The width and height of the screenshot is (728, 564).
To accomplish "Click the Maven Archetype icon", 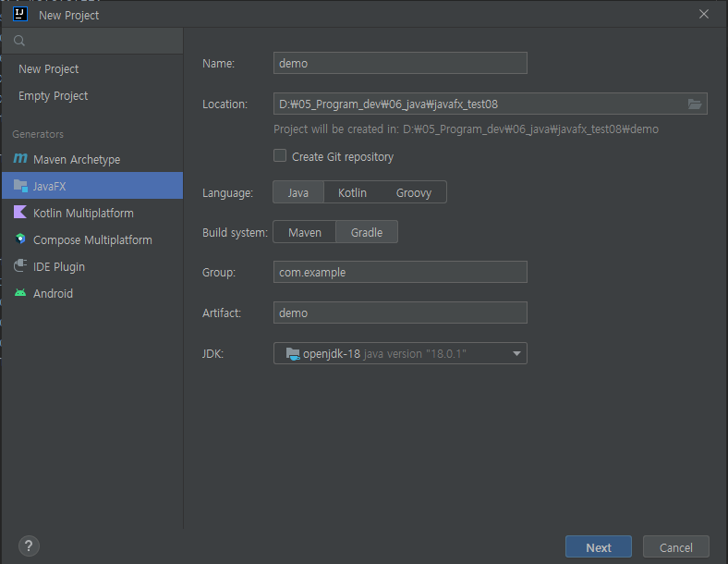I will [20, 158].
